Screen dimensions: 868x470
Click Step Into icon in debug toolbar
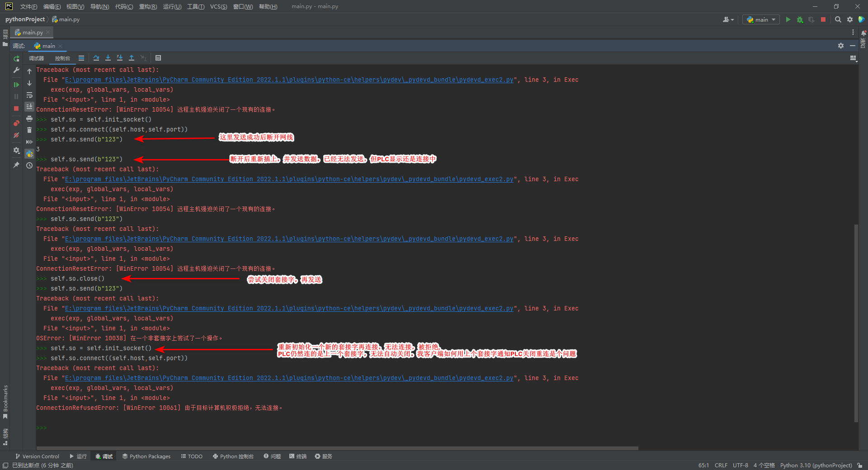(x=108, y=58)
